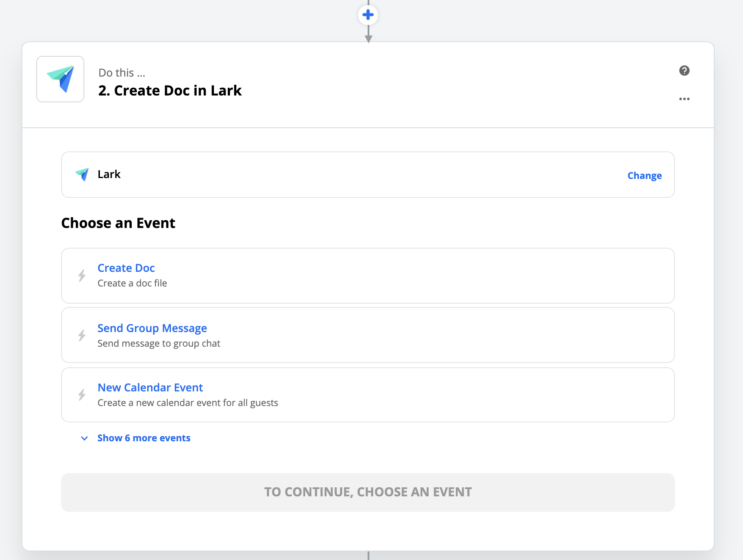The height and width of the screenshot is (560, 743).
Task: Click Show 6 more events link
Action: 144,438
